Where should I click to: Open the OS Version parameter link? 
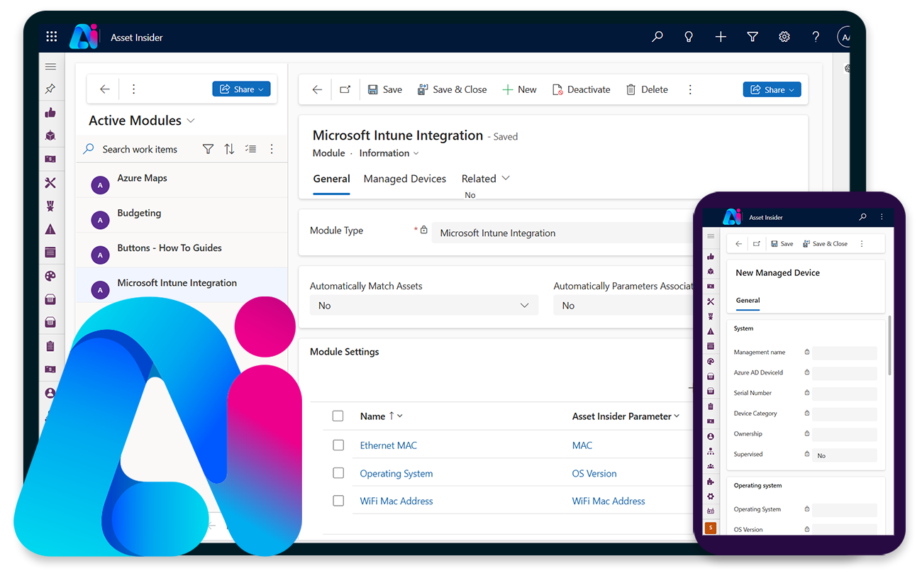pos(594,473)
